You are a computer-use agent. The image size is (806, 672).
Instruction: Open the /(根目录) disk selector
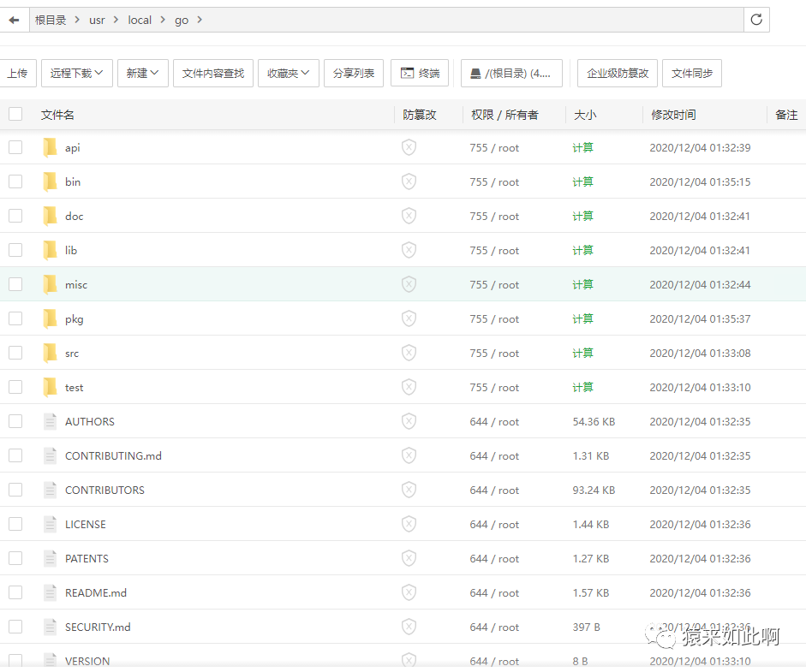click(x=511, y=73)
